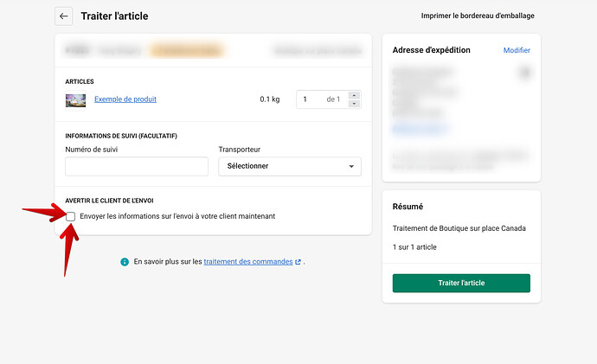Click the teal info icon
Screen dimensions: 597x364
point(125,261)
